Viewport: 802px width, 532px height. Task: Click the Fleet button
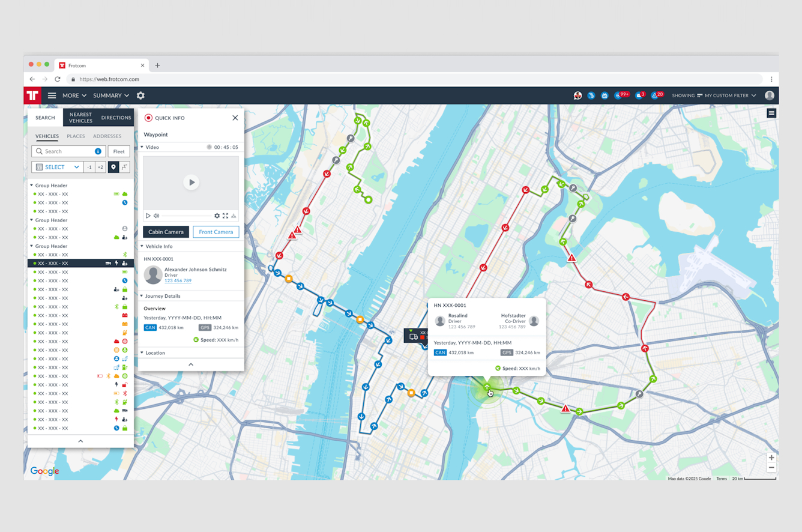(119, 151)
